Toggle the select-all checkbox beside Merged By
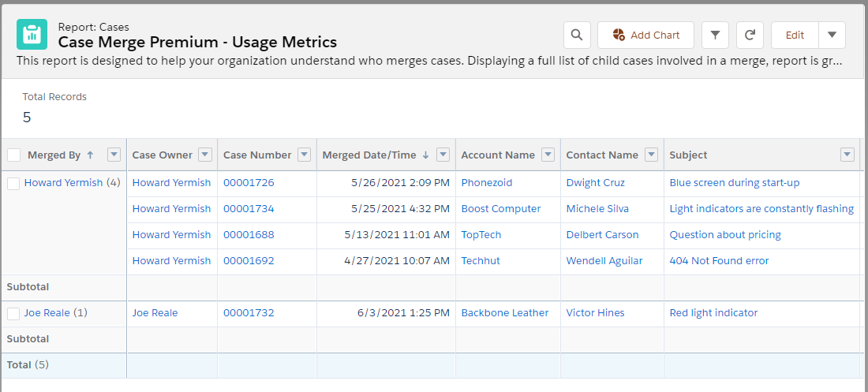 coord(14,155)
